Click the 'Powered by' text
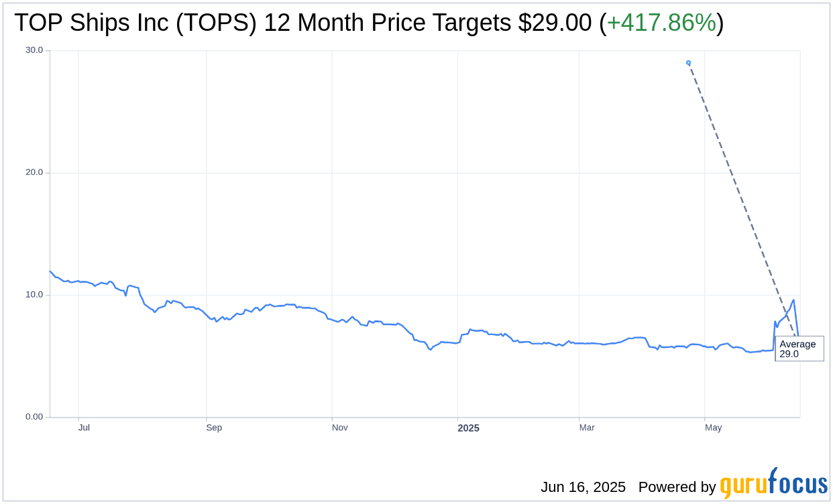 677,487
